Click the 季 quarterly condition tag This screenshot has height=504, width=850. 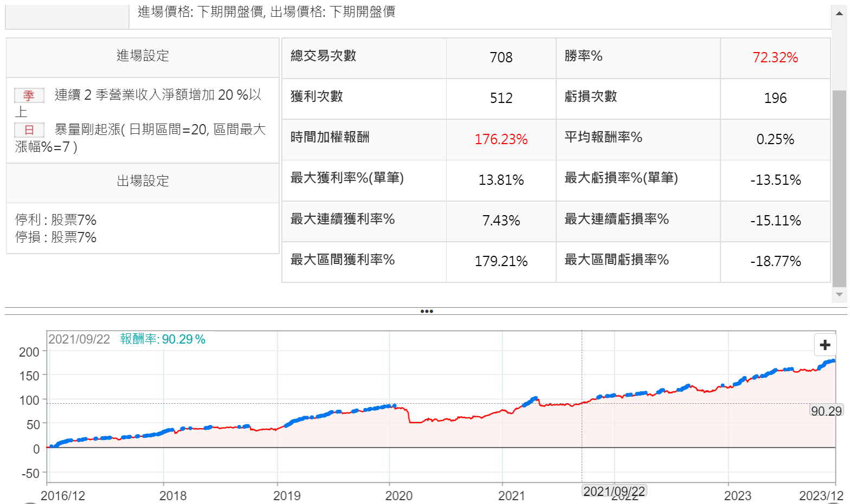pos(29,96)
